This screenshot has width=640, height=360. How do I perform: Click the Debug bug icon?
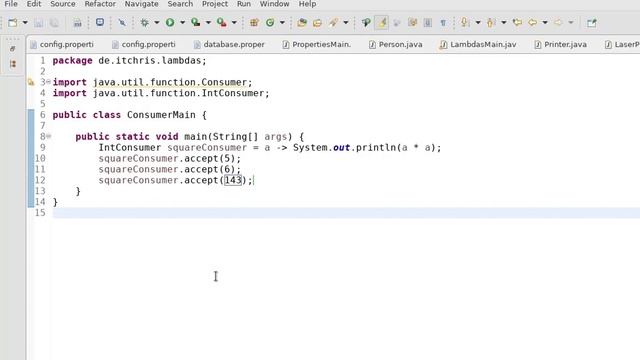144,23
